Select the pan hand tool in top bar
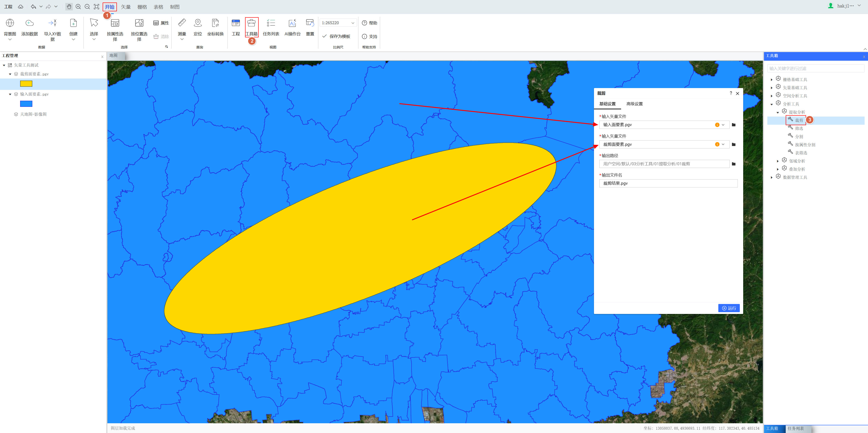868x433 pixels. [x=69, y=7]
